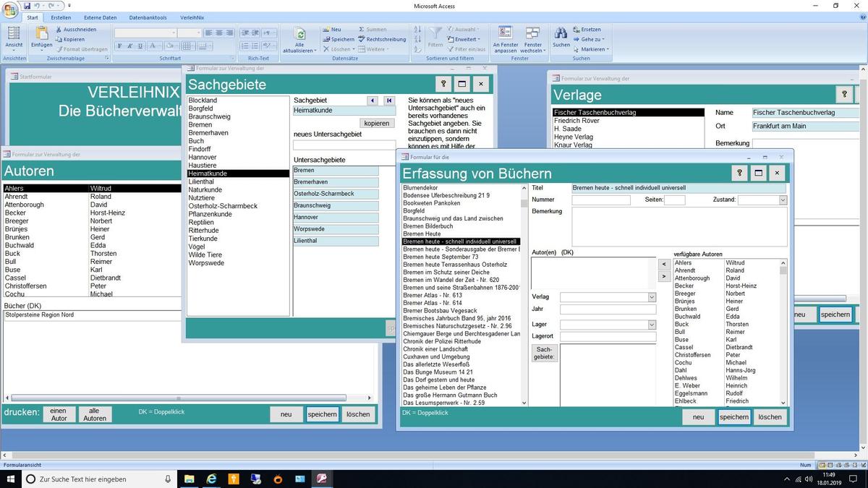Open File Explorer from the taskbar

(x=189, y=479)
